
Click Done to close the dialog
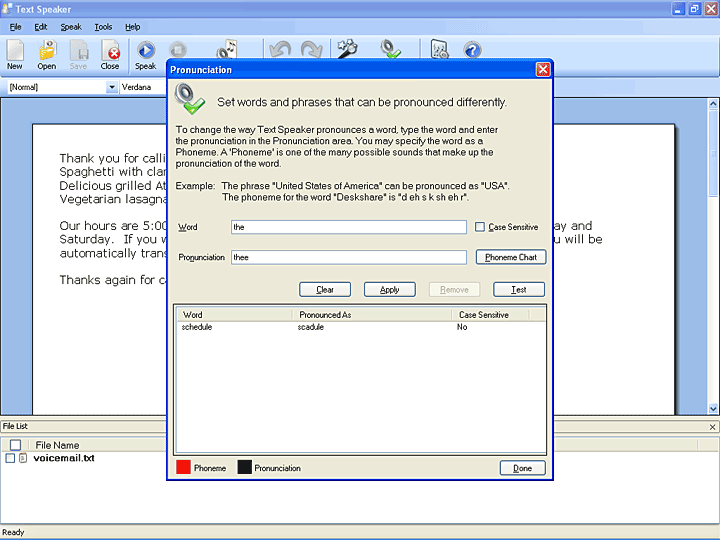tap(523, 468)
